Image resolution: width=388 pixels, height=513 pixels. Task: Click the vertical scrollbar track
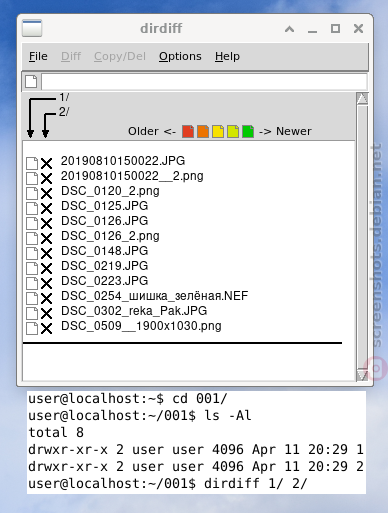coord(362,237)
